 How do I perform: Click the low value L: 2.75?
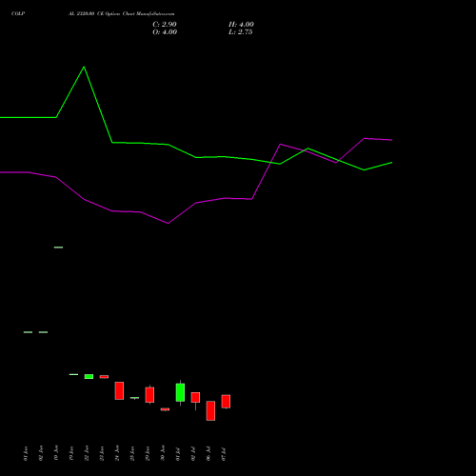(241, 32)
